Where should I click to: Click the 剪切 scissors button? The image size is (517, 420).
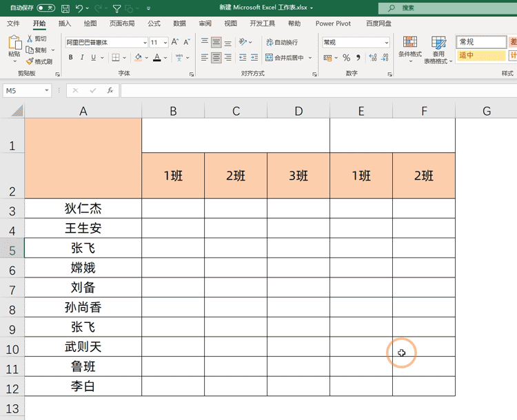pos(37,39)
